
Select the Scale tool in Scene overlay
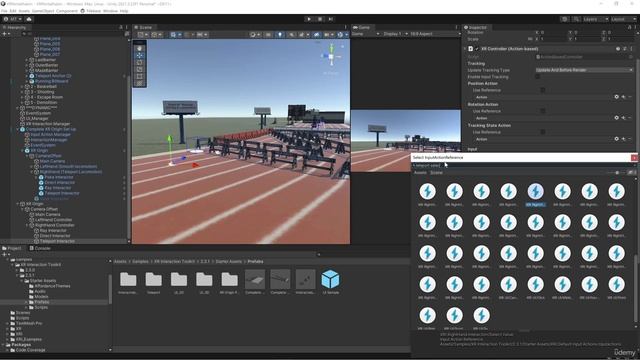(x=140, y=69)
